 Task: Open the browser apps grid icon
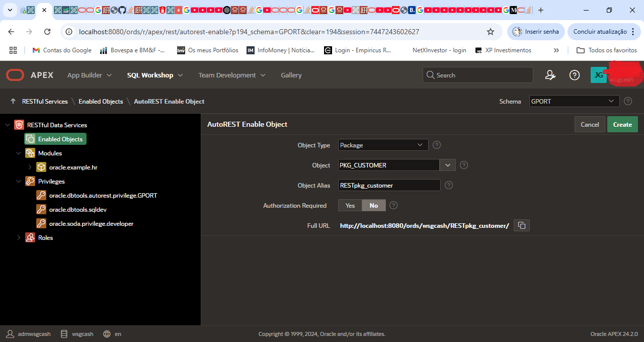[13, 50]
